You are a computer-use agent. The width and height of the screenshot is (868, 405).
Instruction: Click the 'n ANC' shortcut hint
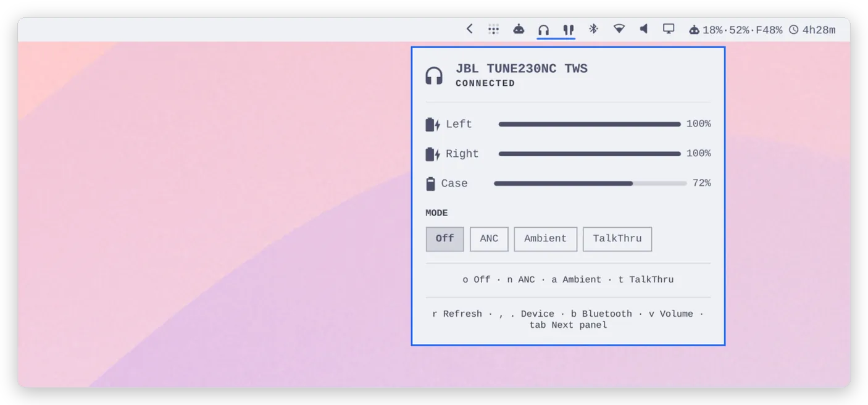[x=521, y=280]
